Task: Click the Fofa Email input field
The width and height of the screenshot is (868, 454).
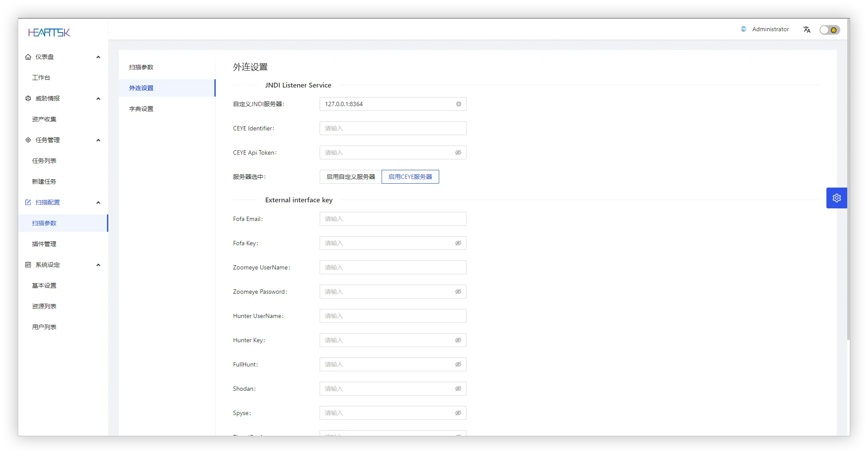Action: [392, 219]
